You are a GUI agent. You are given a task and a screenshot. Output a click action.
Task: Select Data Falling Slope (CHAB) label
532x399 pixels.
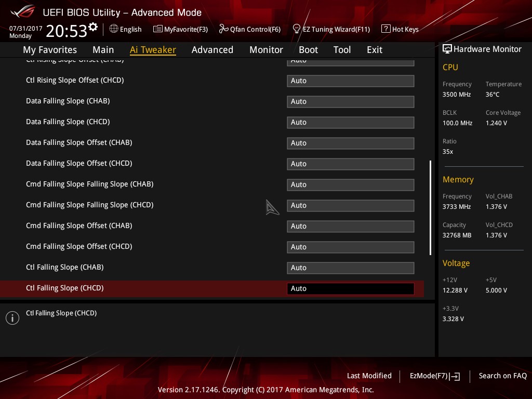click(68, 101)
